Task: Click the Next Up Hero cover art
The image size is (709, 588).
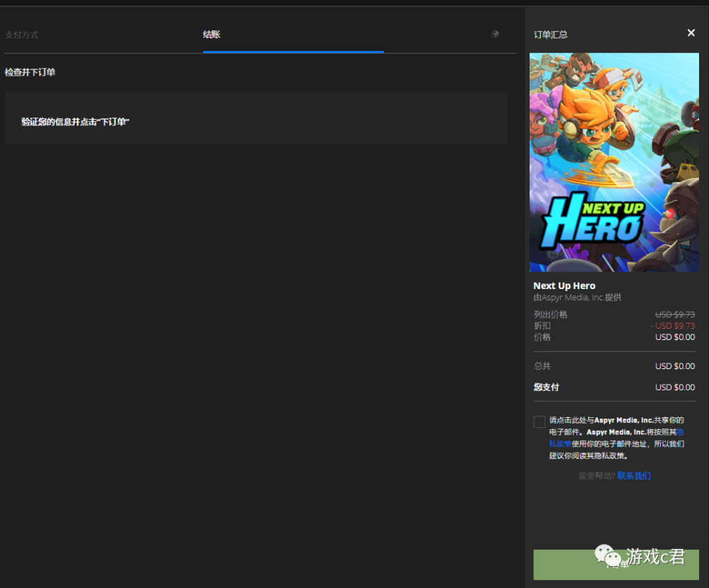Action: point(614,162)
